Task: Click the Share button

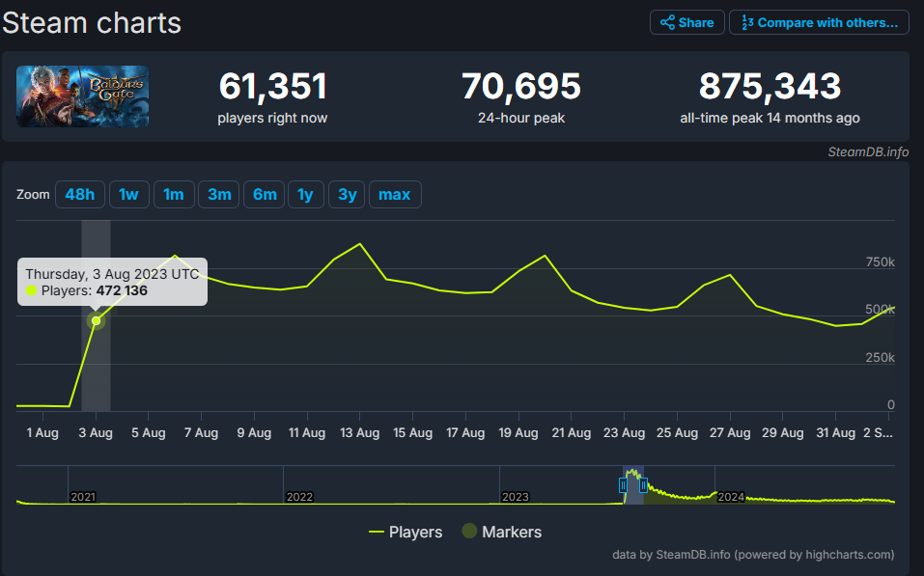Action: (687, 22)
